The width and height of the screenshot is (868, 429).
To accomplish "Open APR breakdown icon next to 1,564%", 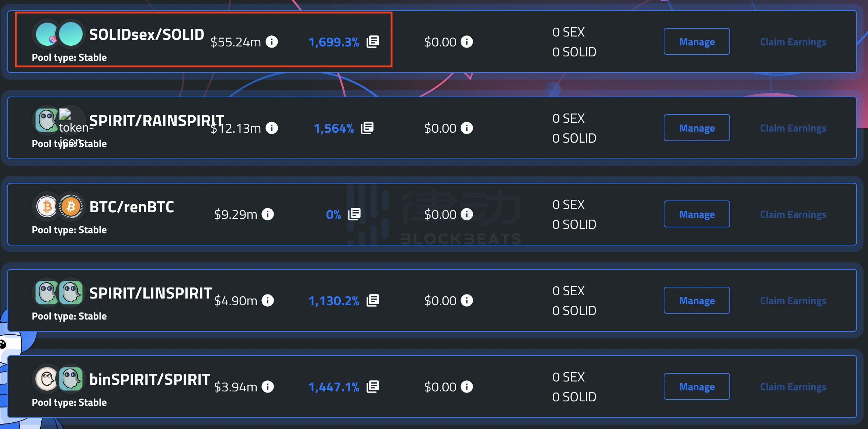I will 367,128.
